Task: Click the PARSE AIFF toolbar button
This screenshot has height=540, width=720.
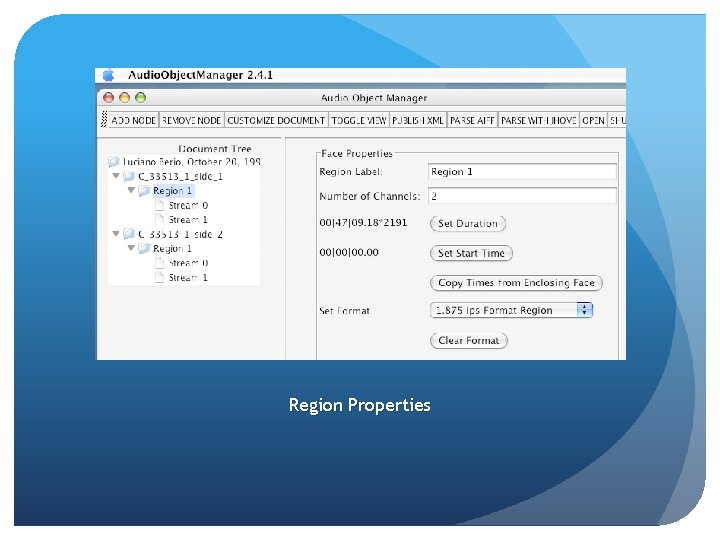Action: click(472, 120)
